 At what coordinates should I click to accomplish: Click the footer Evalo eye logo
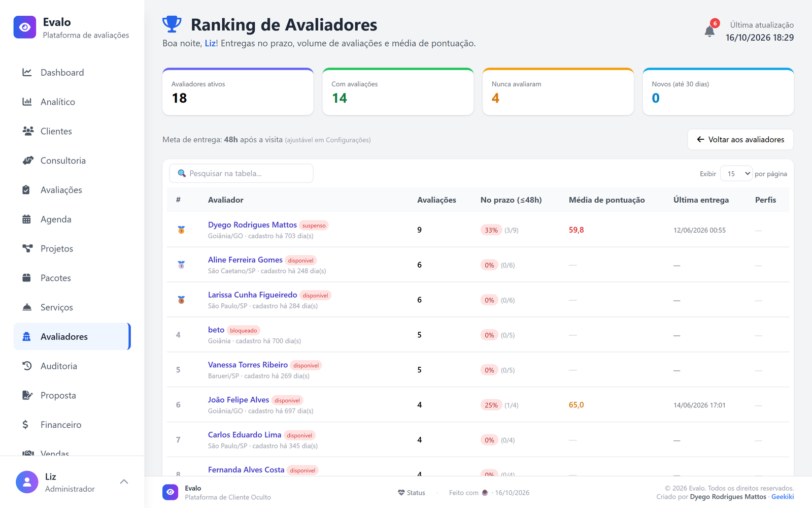point(171,492)
